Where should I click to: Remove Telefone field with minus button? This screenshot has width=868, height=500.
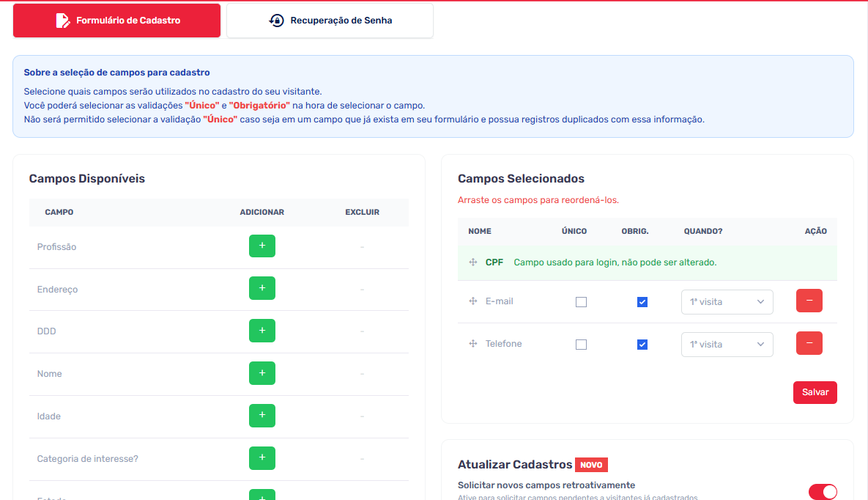[x=809, y=344]
